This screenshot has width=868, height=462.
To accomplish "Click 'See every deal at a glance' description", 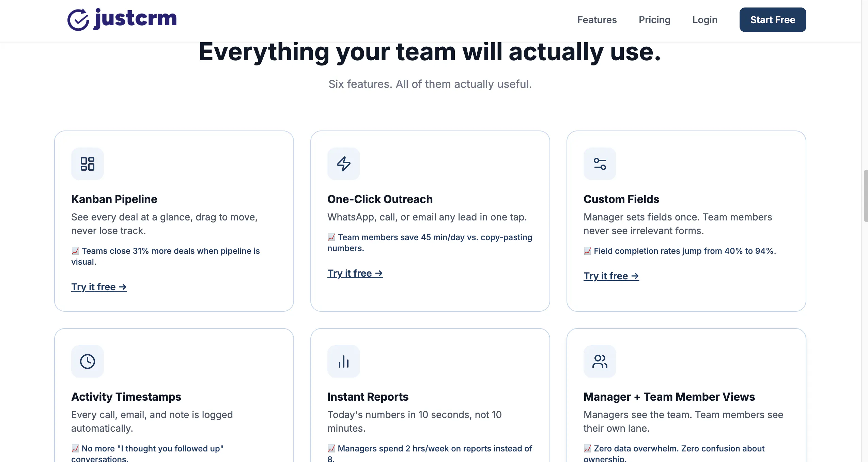I will tap(165, 224).
